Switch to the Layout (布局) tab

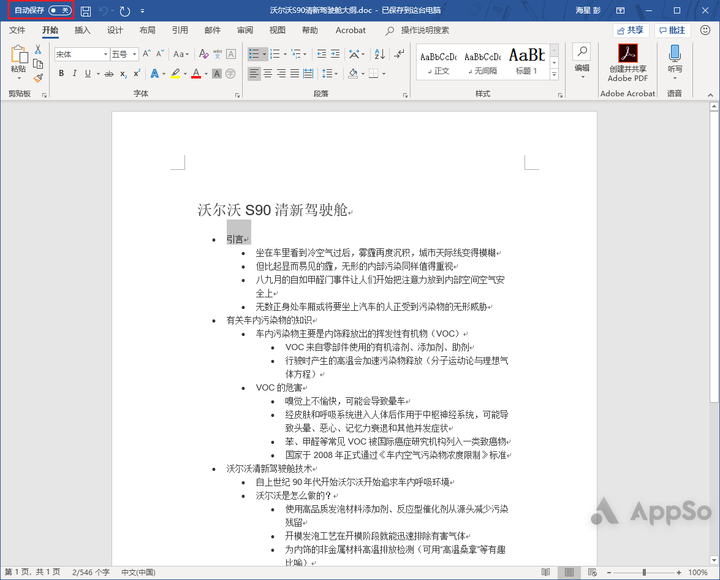click(147, 30)
